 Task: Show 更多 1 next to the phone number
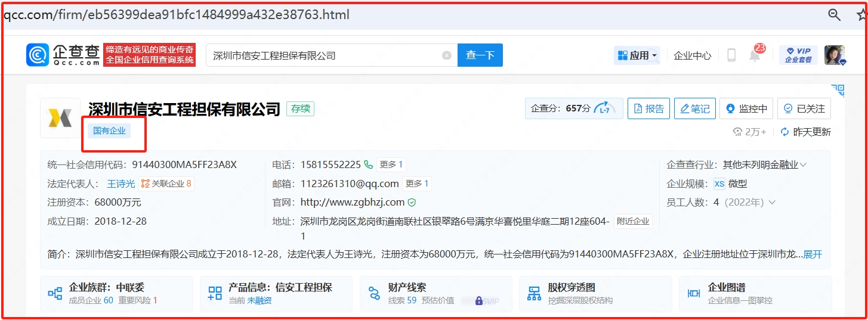coord(391,164)
